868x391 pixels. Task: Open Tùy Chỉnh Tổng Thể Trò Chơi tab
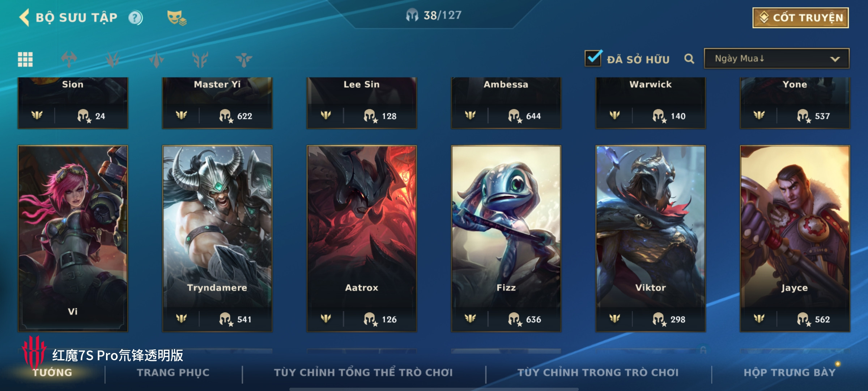pyautogui.click(x=363, y=373)
